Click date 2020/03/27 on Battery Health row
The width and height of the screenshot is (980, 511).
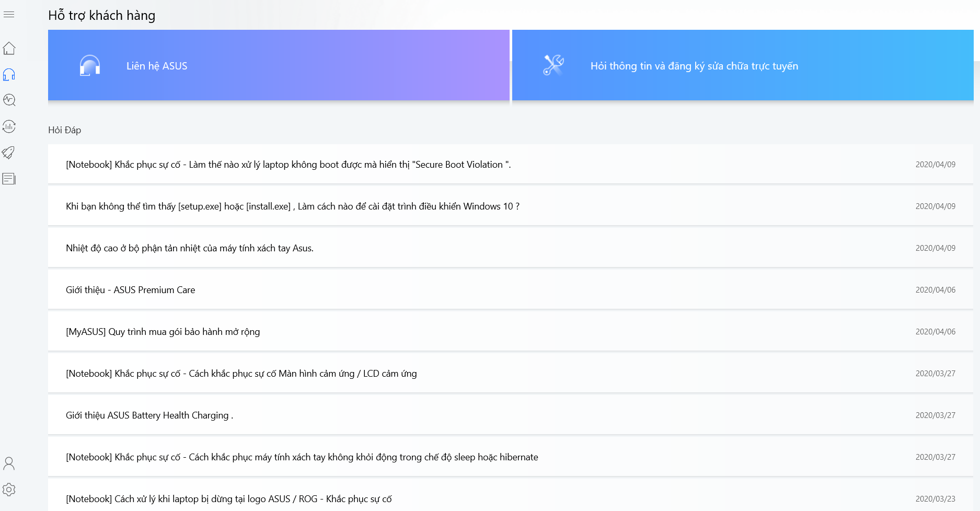(x=935, y=415)
